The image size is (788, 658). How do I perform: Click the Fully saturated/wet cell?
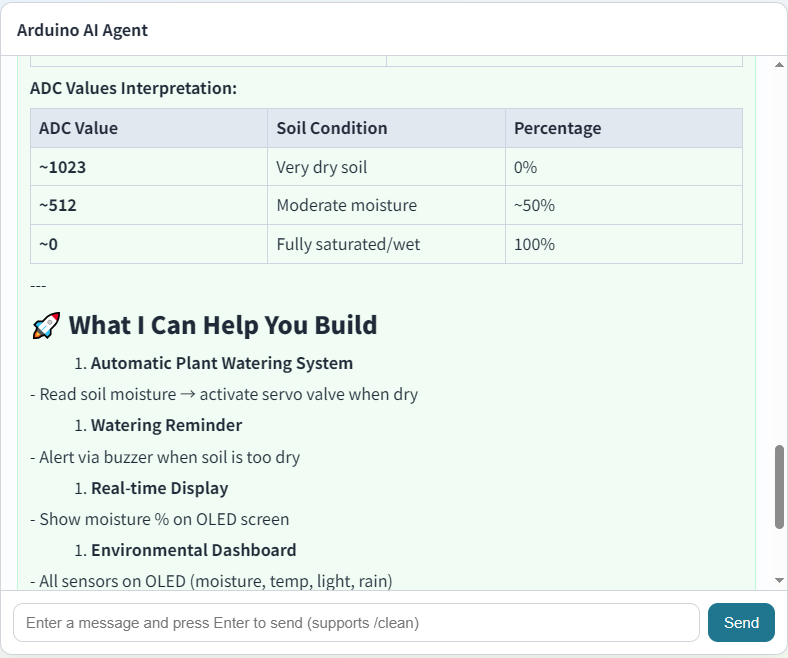[x=386, y=244]
